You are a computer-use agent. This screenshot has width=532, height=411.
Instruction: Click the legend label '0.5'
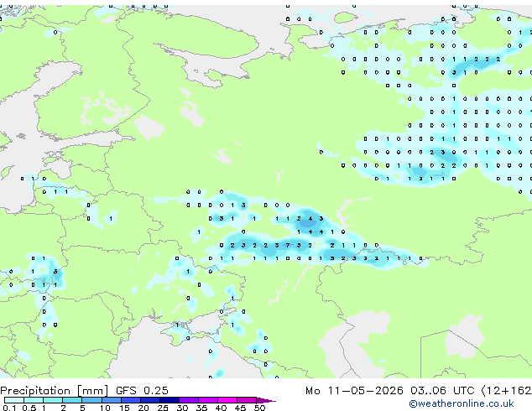pos(29,408)
